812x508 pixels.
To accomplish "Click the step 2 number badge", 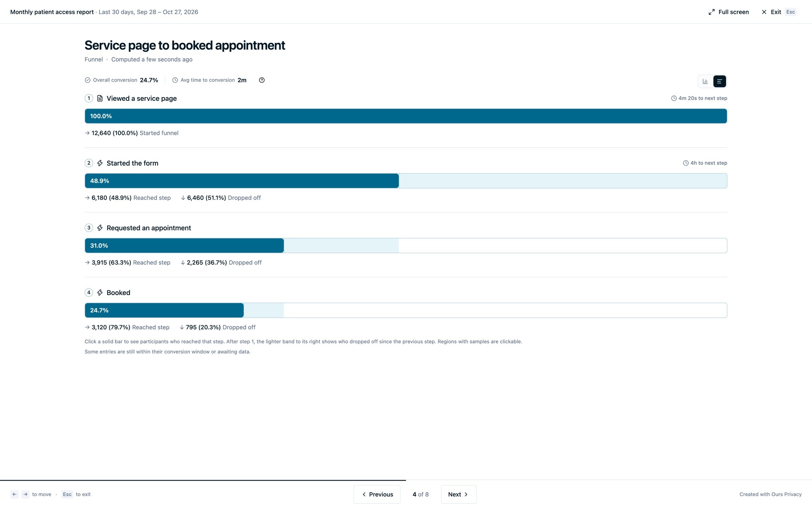I will coord(89,163).
